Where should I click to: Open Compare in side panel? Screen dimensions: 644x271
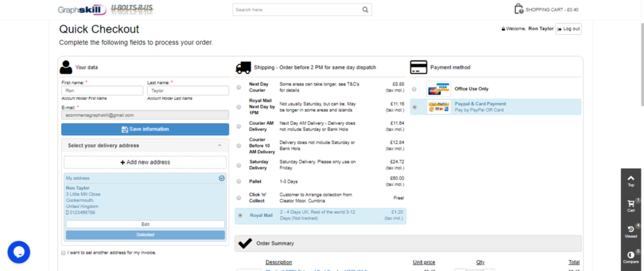[631, 257]
